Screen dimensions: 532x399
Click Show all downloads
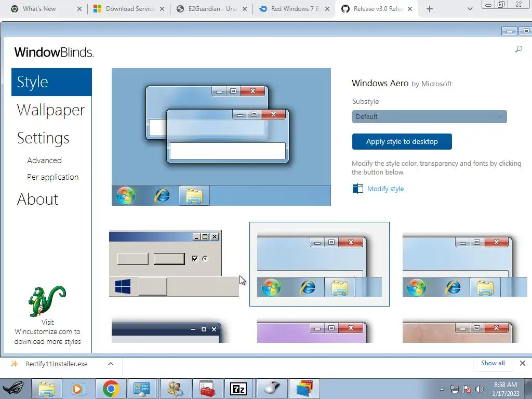pyautogui.click(x=493, y=363)
